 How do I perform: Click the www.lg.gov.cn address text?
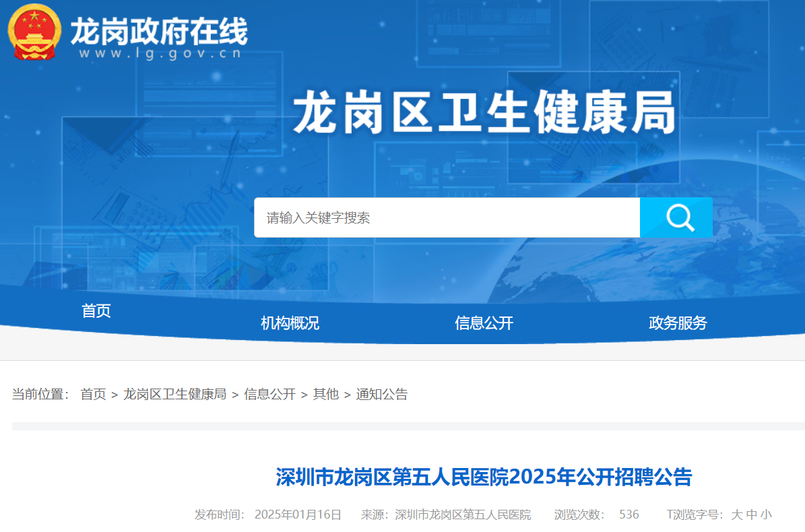pos(160,53)
